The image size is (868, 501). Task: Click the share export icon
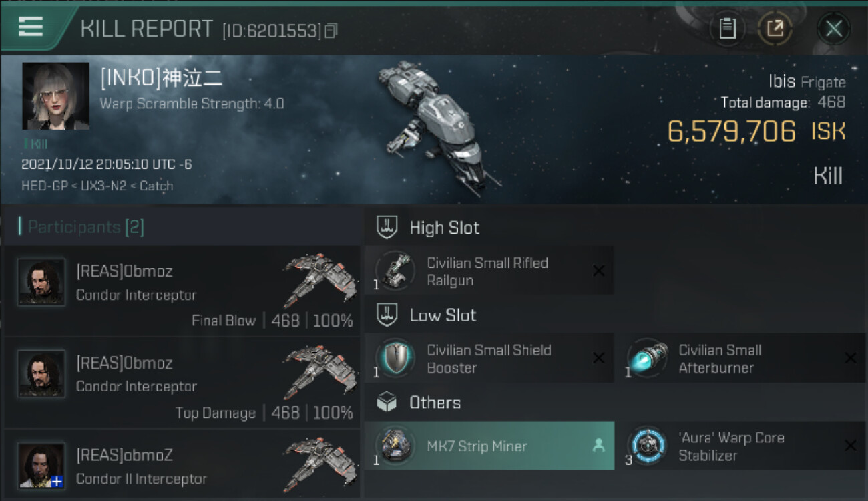coord(775,29)
